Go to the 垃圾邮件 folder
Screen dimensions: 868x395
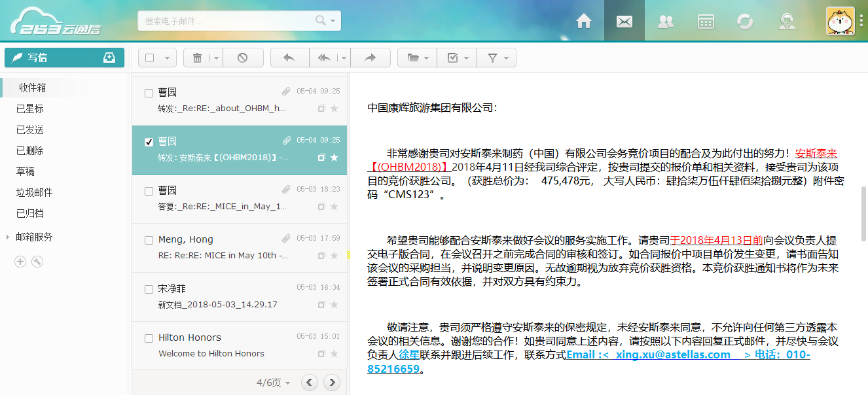coord(34,192)
